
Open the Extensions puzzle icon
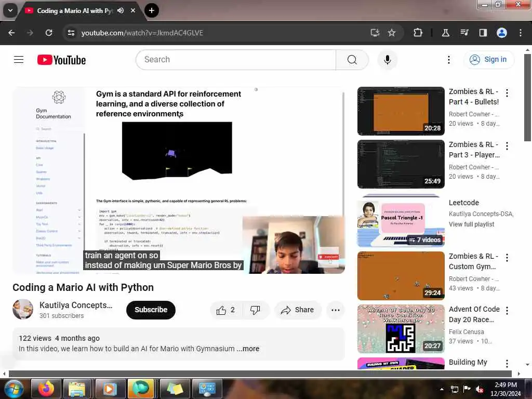click(x=418, y=33)
